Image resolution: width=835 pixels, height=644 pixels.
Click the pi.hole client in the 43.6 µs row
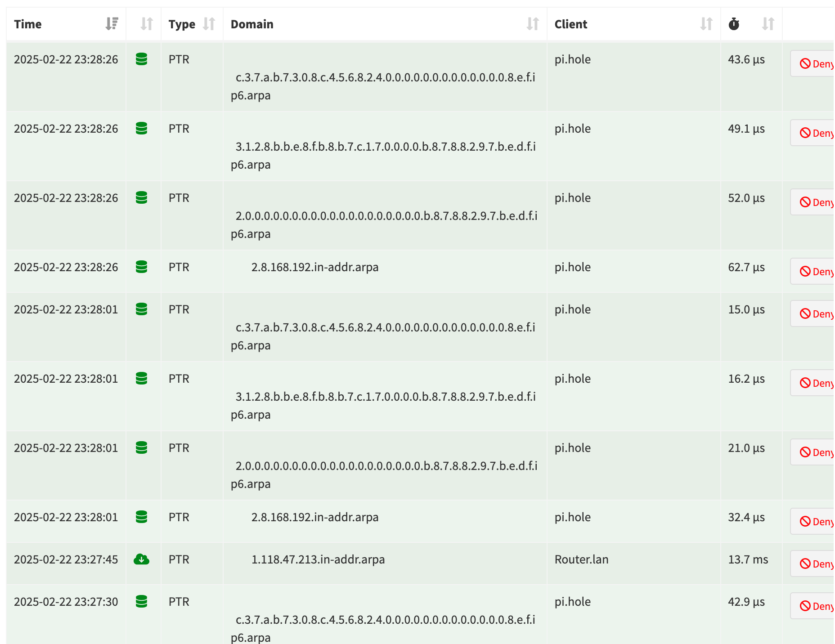click(572, 59)
